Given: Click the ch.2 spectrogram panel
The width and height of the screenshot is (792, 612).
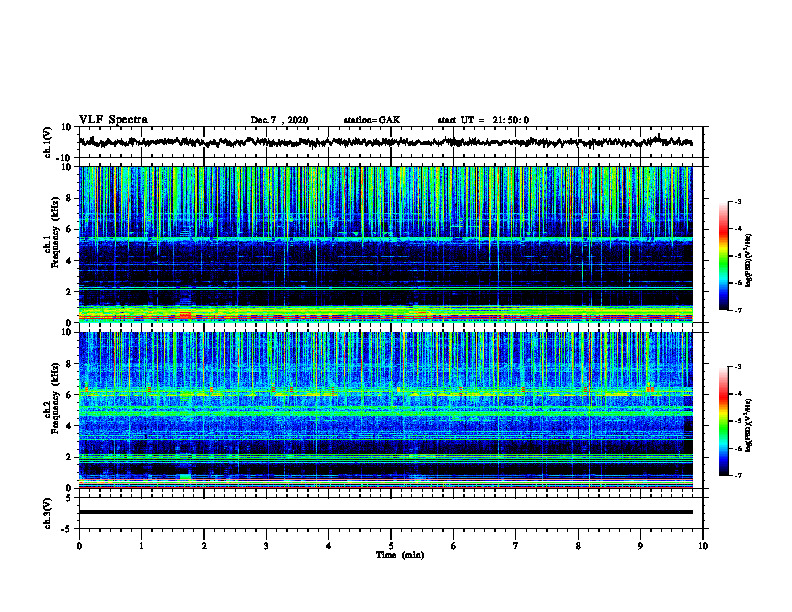Looking at the screenshot, I should (x=385, y=410).
